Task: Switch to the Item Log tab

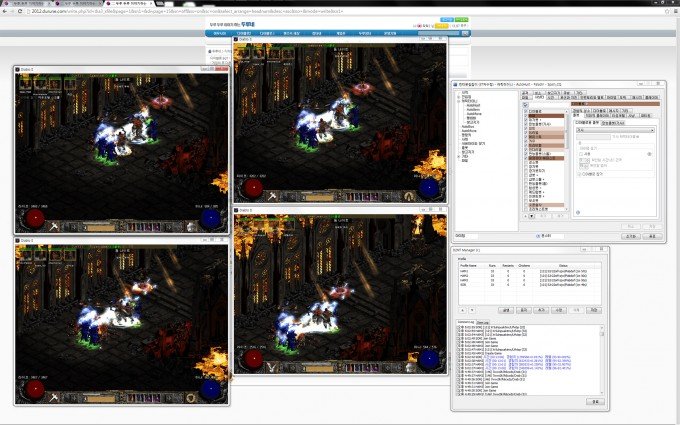Action: pos(481,321)
